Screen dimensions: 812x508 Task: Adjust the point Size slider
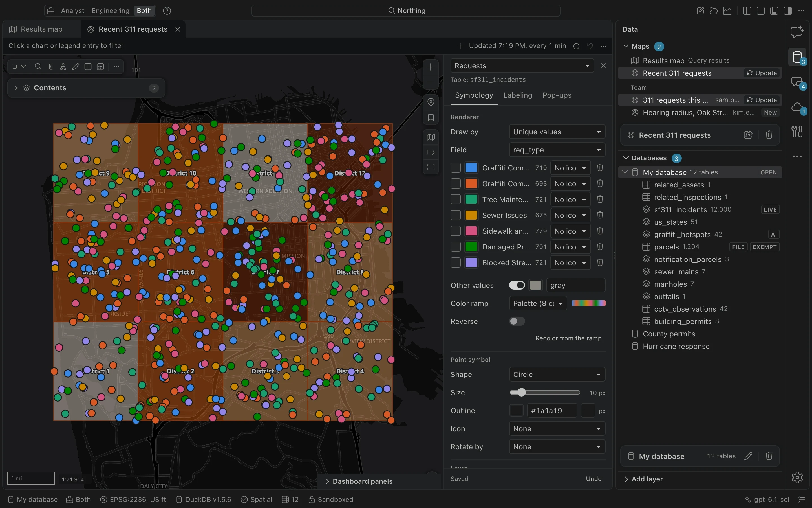[x=545, y=392]
